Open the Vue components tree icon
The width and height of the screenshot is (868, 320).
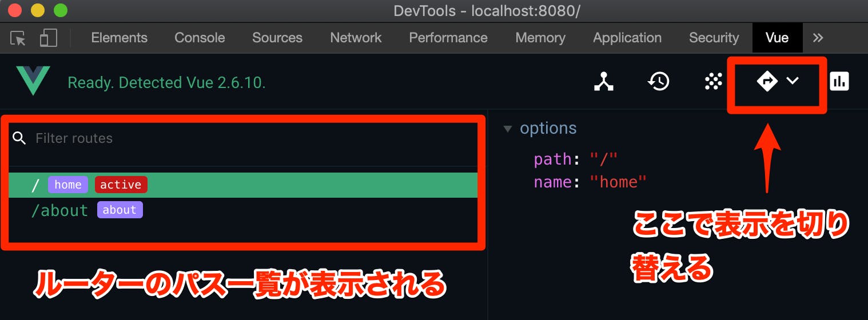[x=604, y=82]
